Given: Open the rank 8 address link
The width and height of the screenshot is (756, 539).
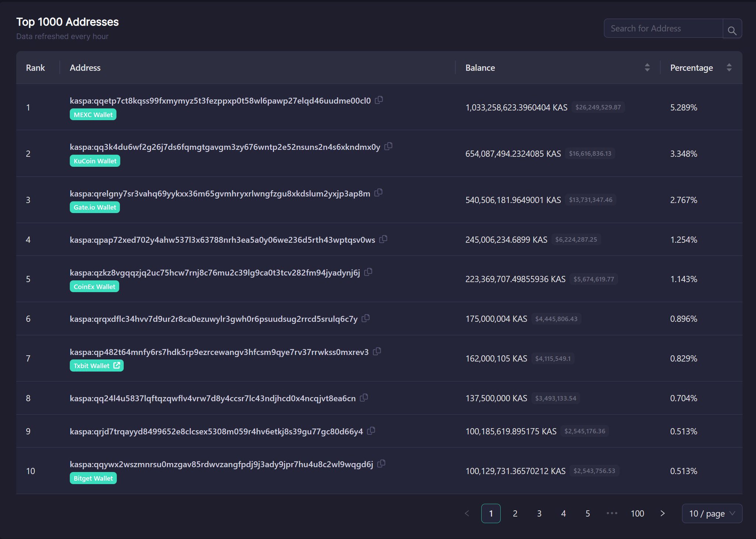Looking at the screenshot, I should click(213, 398).
